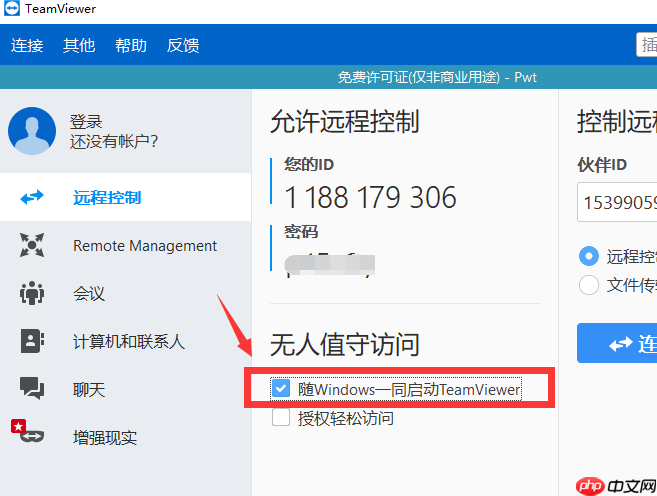Open 计算机和联系人 section
This screenshot has height=496, width=657.
pyautogui.click(x=125, y=341)
